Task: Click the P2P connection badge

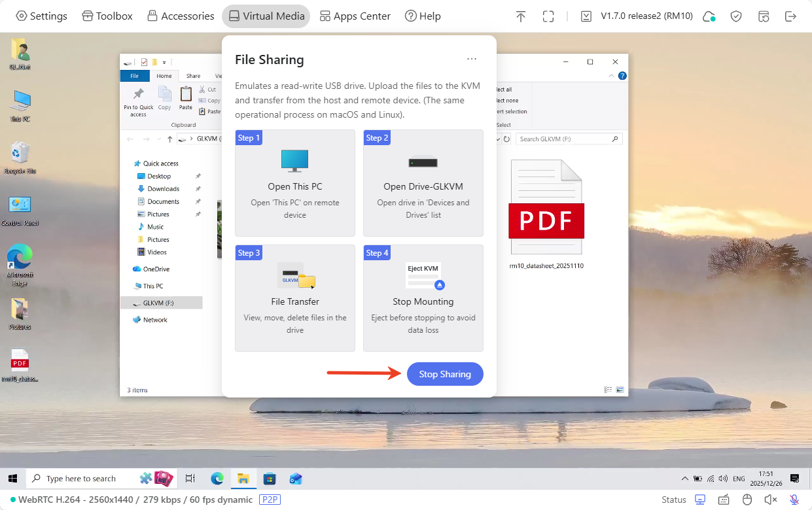Action: [x=270, y=500]
